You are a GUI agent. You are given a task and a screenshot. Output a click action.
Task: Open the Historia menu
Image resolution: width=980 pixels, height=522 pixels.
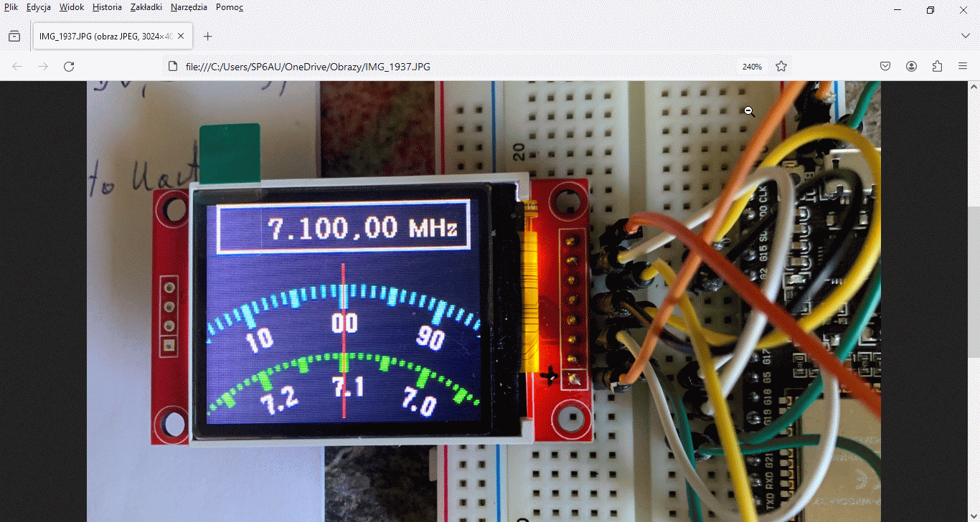(107, 7)
